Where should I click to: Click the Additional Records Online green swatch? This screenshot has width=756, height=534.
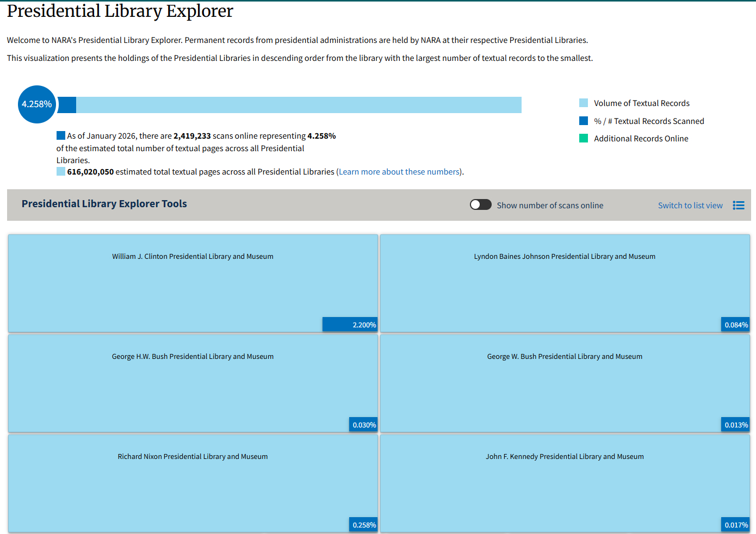click(x=584, y=139)
